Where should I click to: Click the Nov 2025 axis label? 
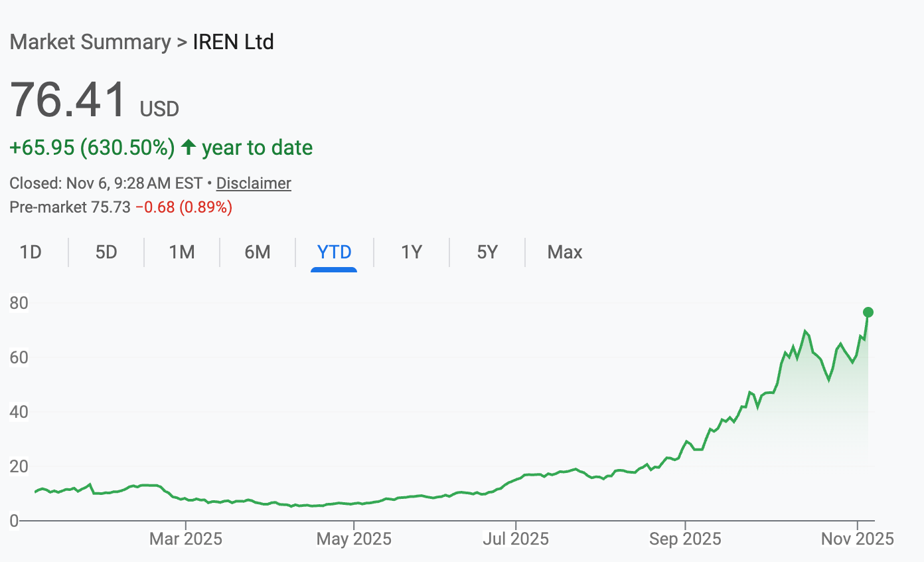(858, 539)
